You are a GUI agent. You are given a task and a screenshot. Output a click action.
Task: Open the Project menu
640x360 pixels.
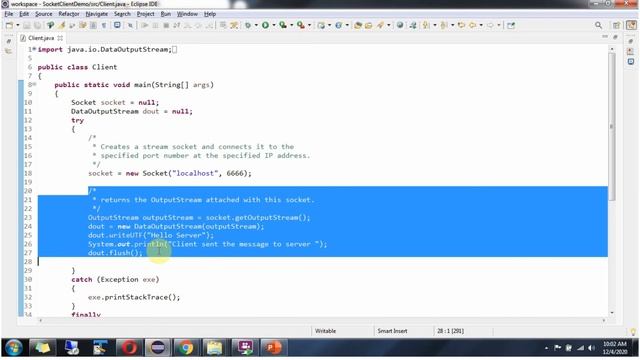coord(145,14)
